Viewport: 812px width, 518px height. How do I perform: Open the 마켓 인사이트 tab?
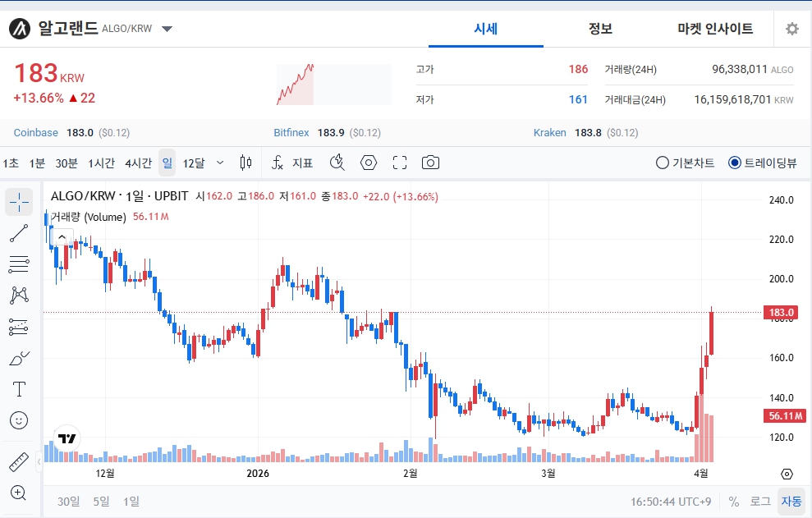coord(715,29)
